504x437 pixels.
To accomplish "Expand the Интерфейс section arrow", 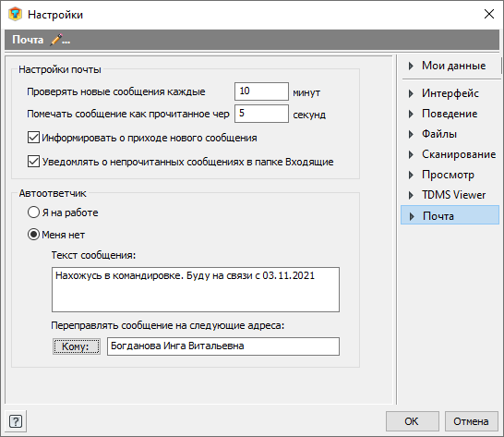I will coord(411,93).
